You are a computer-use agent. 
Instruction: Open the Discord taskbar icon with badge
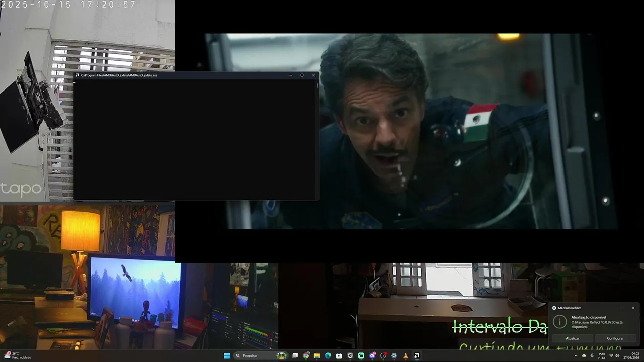pyautogui.click(x=372, y=356)
